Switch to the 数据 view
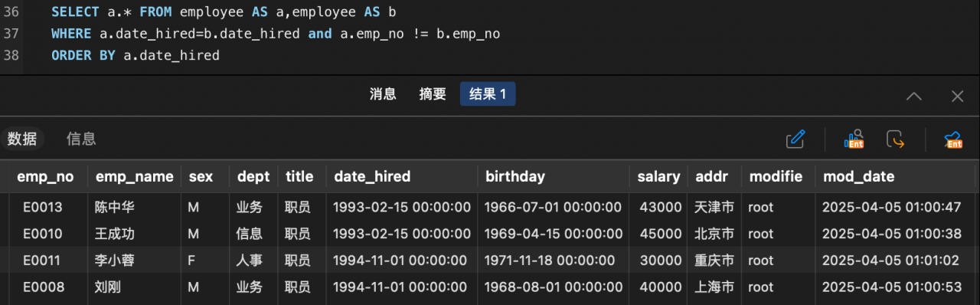The width and height of the screenshot is (980, 305). 22,139
